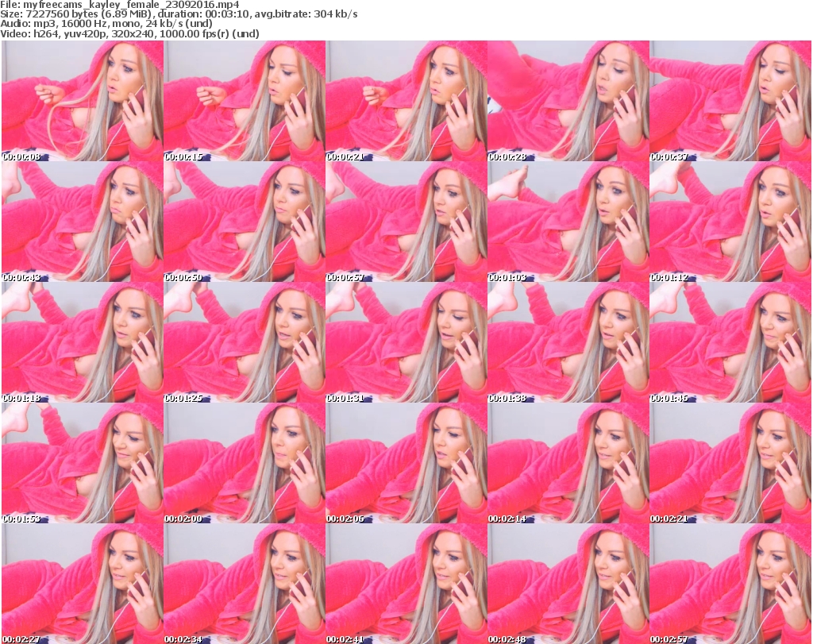Select the frame stamped 00:01:12
This screenshot has height=644, width=813.
tap(730, 222)
